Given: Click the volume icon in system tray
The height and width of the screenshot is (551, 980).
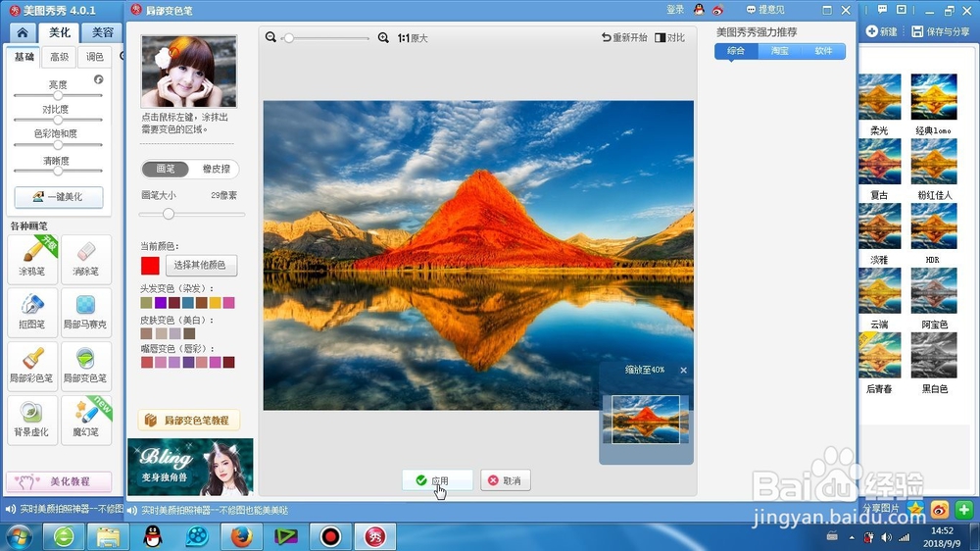Looking at the screenshot, I should click(x=886, y=537).
